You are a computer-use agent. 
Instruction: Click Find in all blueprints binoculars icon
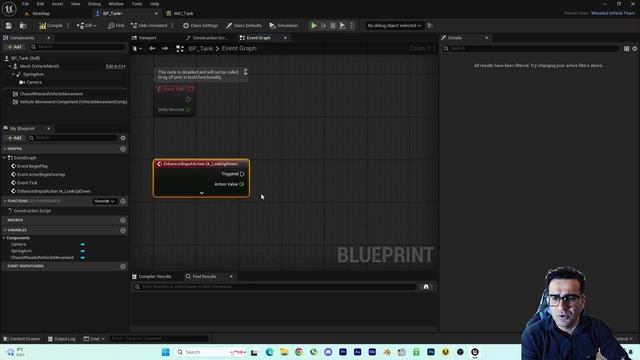(x=426, y=287)
